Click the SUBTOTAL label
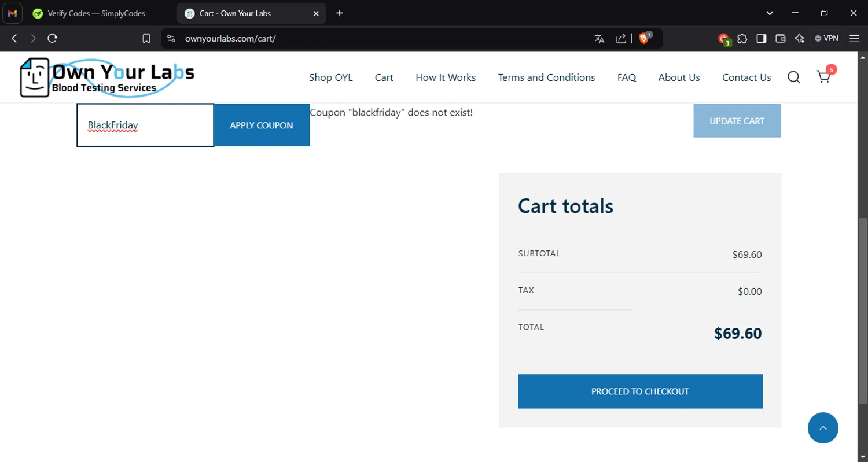The width and height of the screenshot is (868, 462). 539,253
